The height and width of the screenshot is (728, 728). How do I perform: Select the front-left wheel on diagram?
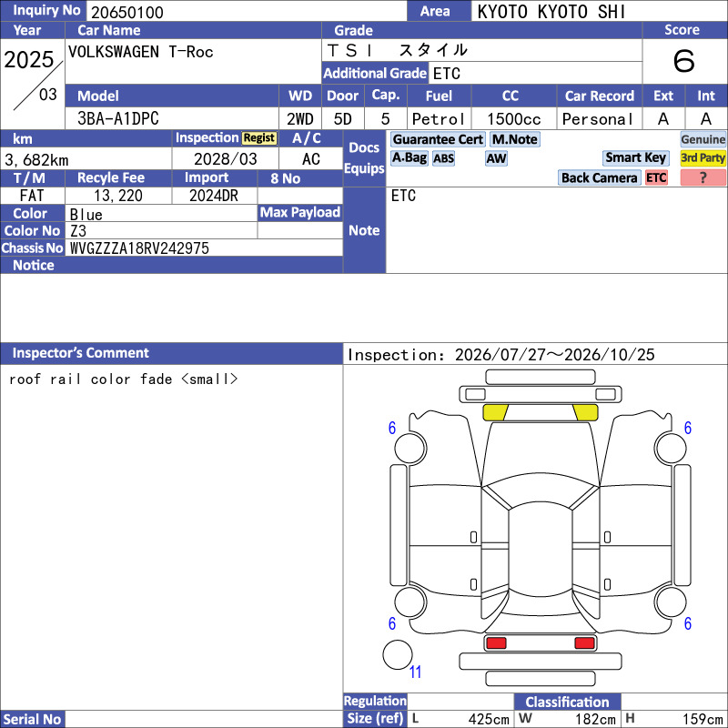(410, 448)
